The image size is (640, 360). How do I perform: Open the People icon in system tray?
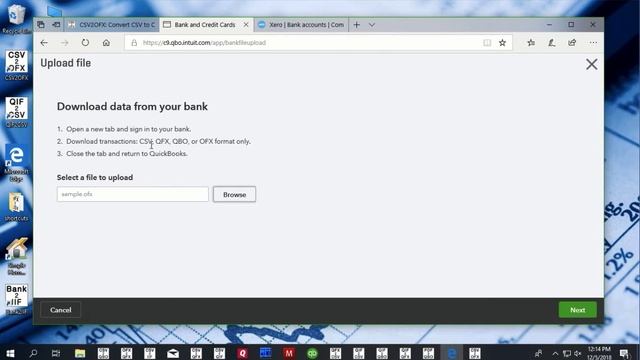pos(538,353)
